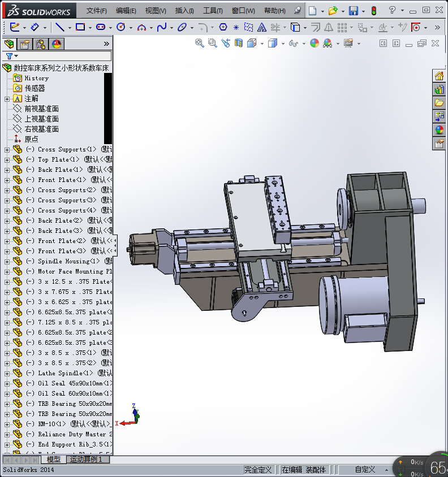
Task: Select the Point sketch tool
Action: [236, 28]
